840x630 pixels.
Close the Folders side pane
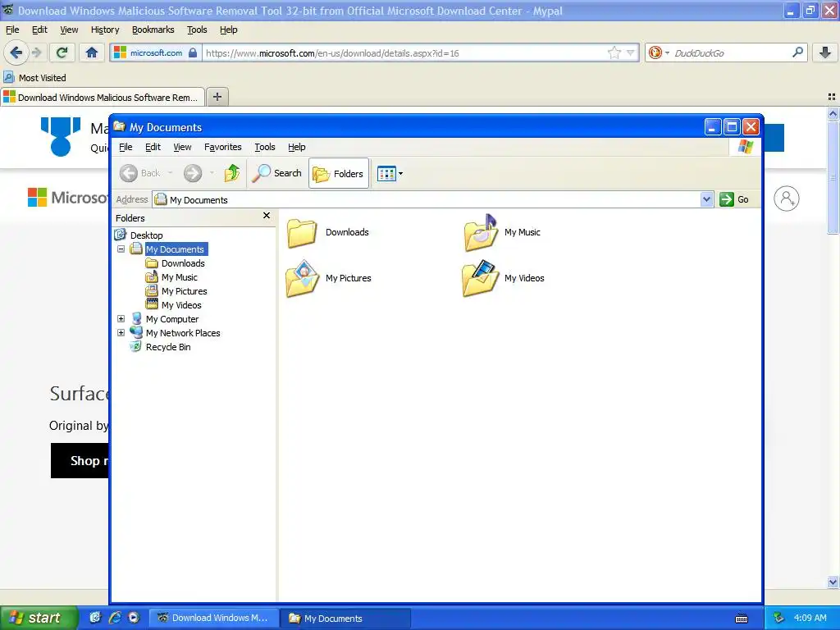(x=267, y=216)
